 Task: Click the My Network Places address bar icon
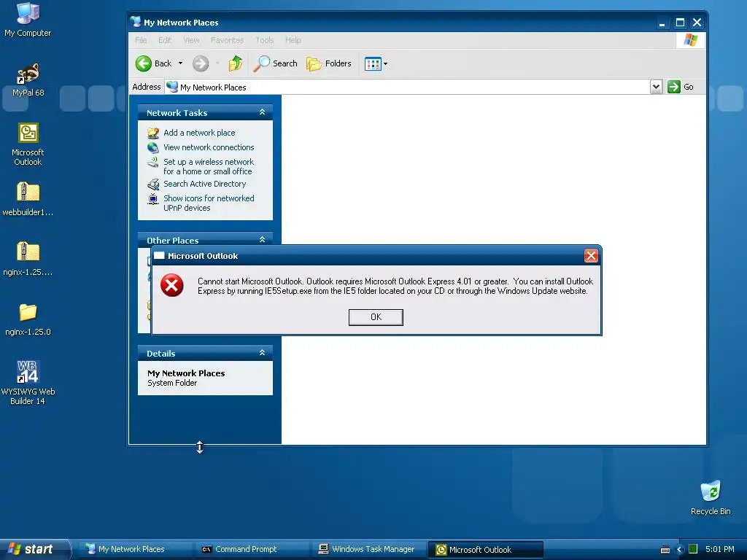pyautogui.click(x=172, y=87)
